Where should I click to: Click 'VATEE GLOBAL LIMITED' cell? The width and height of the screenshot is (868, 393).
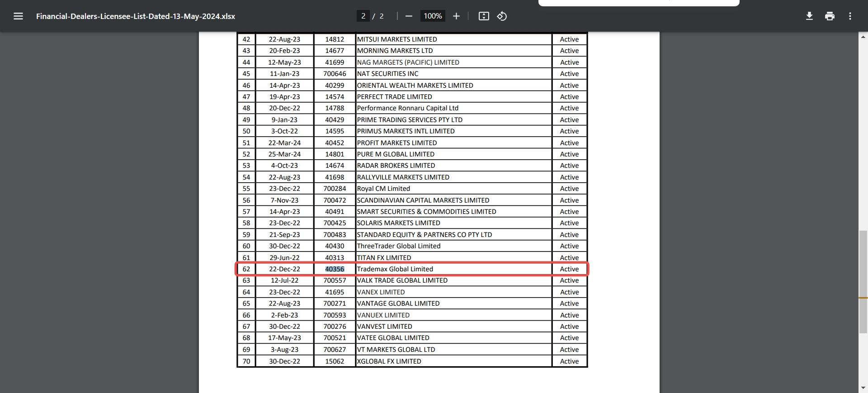point(453,338)
